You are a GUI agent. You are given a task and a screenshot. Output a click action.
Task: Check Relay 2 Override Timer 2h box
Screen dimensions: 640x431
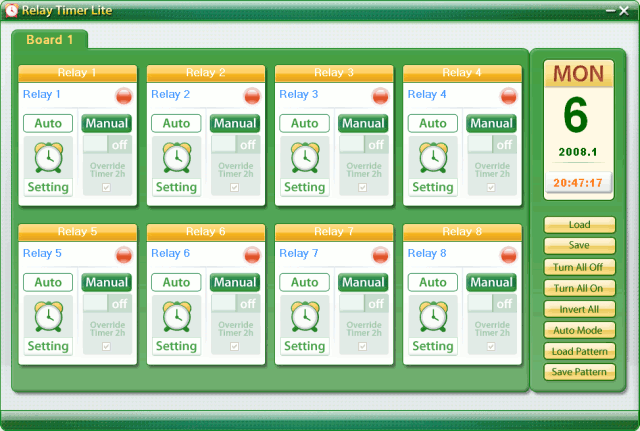pos(234,187)
